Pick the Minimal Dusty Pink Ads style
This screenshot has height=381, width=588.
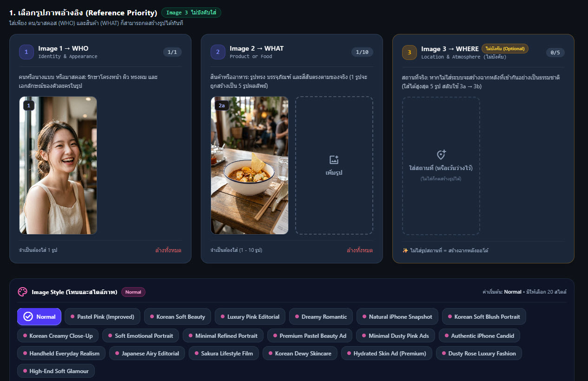[x=396, y=335]
